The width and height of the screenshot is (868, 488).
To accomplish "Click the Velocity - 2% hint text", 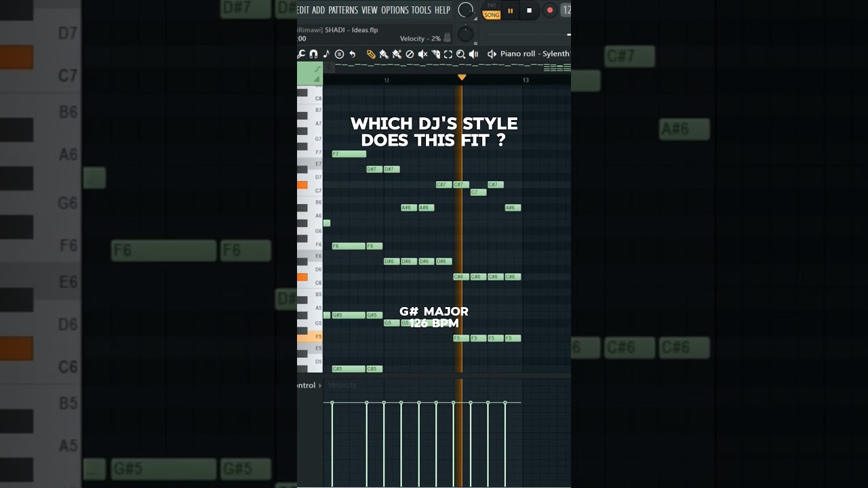I will coord(420,39).
